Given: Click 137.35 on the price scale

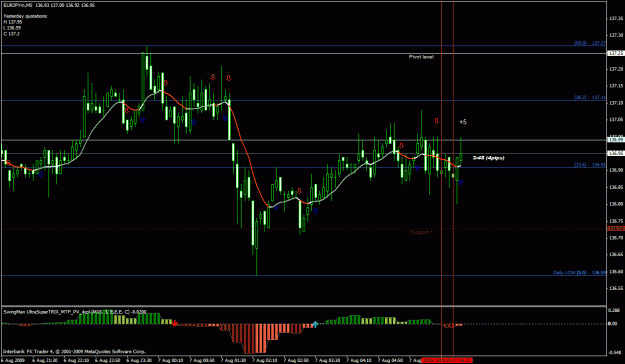Looking at the screenshot, I should pos(616,18).
